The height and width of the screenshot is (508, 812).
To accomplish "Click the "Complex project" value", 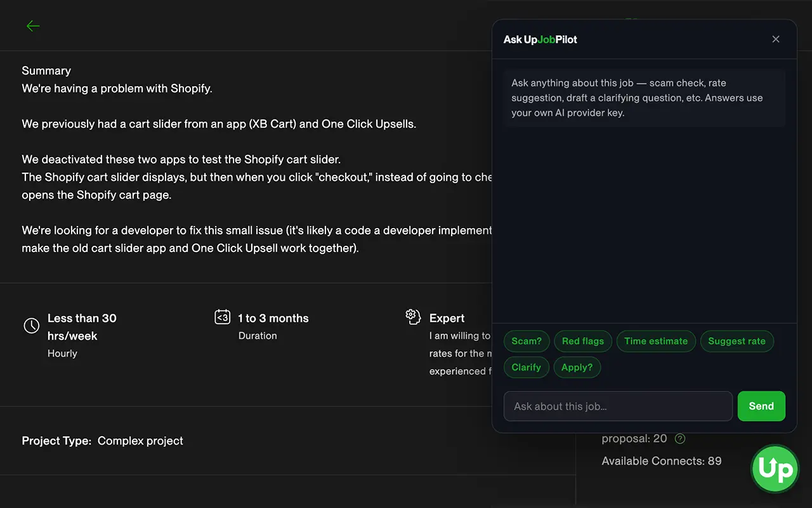I will point(140,441).
